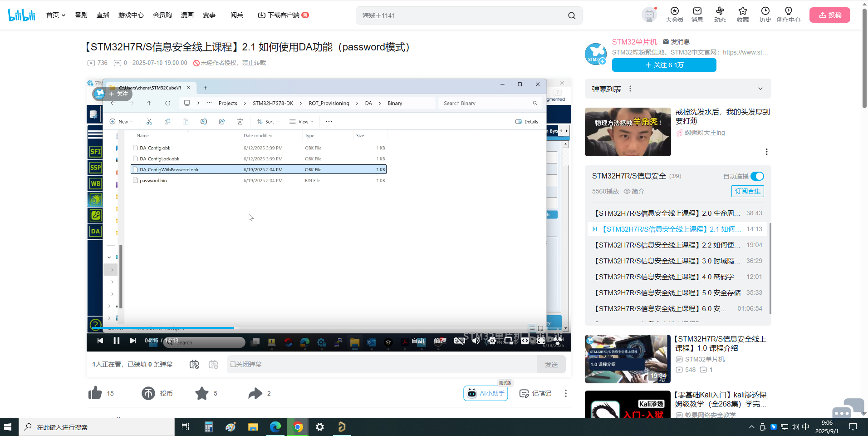The height and width of the screenshot is (436, 868).
Task: Open the 会员购 nav item
Action: [162, 15]
